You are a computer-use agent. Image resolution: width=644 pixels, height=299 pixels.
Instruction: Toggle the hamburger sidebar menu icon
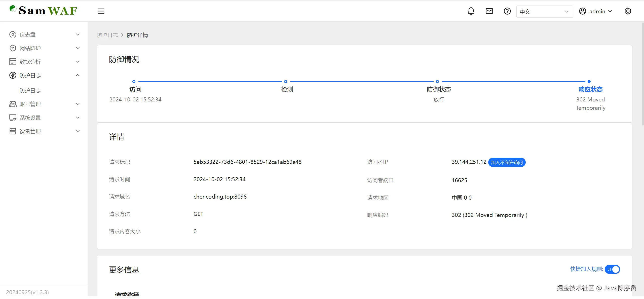pyautogui.click(x=101, y=11)
